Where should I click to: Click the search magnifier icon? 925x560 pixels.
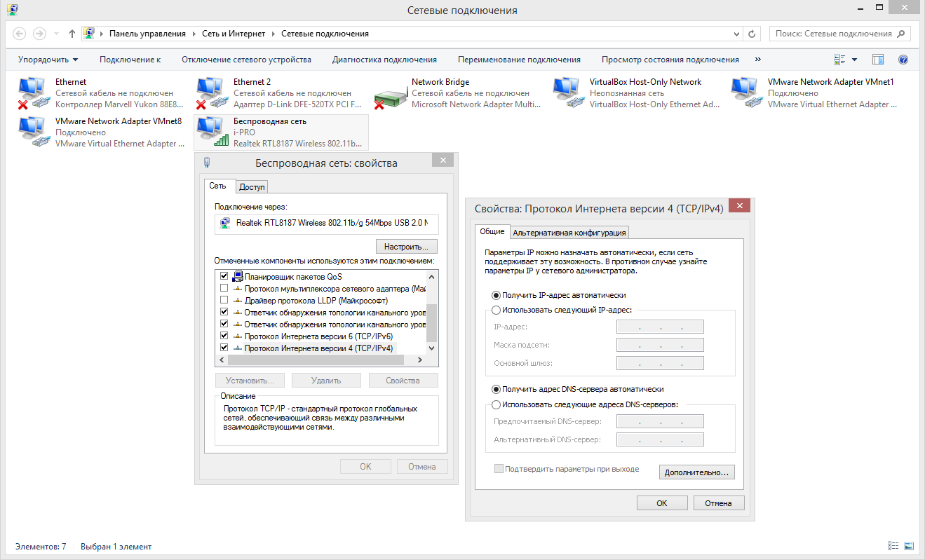(902, 33)
